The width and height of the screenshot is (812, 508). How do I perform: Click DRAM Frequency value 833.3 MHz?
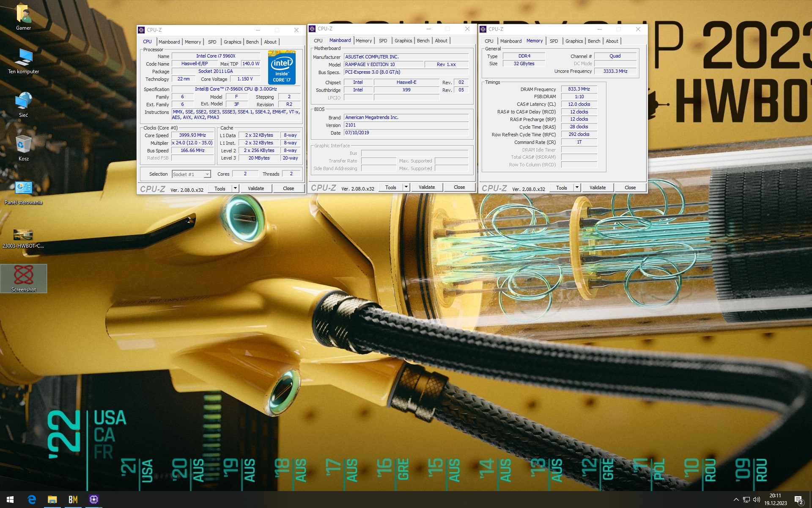[579, 89]
